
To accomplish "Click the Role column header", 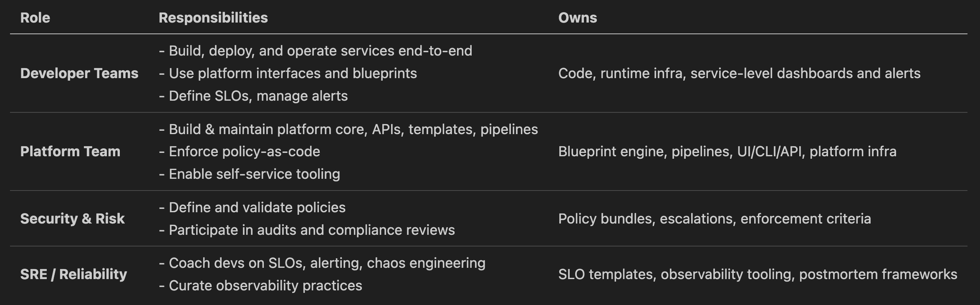I will pos(35,18).
